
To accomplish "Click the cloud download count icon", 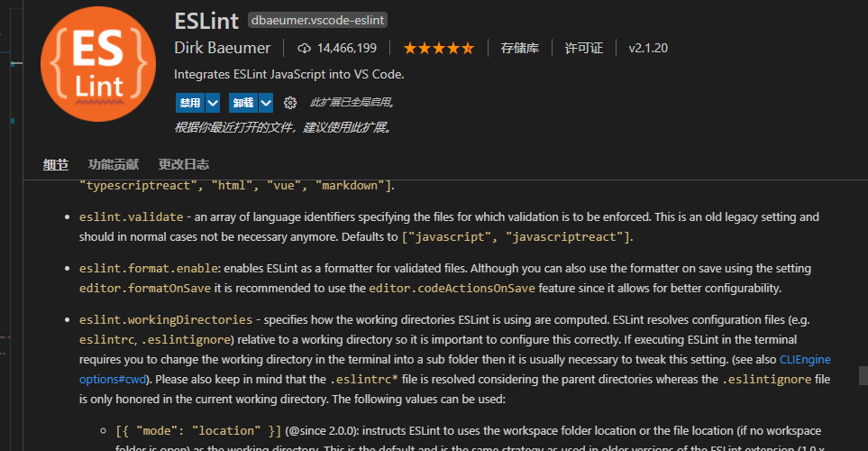I will [303, 48].
